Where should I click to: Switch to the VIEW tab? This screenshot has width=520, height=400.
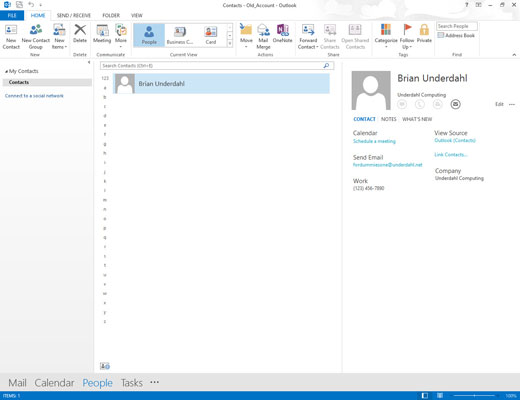137,15
